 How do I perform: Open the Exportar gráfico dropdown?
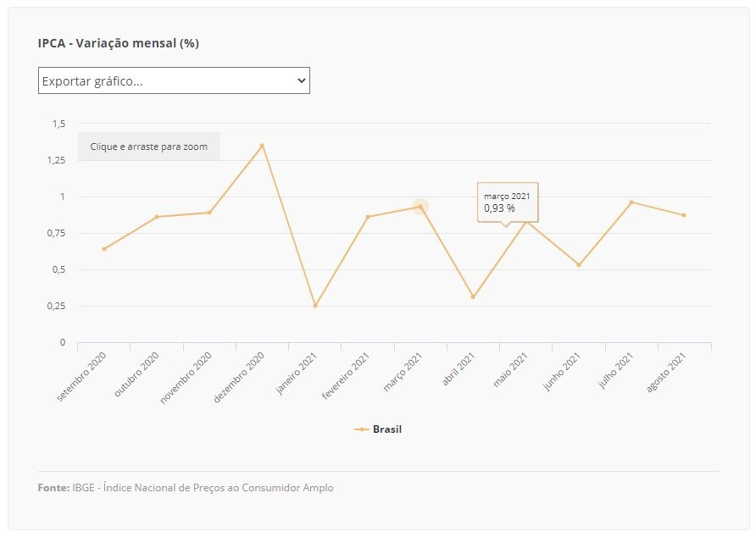(x=174, y=80)
